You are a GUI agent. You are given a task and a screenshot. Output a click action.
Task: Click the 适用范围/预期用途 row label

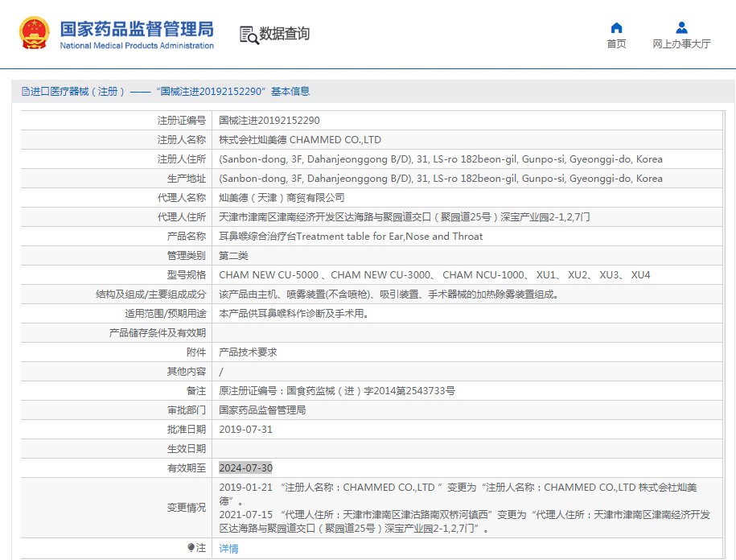click(165, 314)
